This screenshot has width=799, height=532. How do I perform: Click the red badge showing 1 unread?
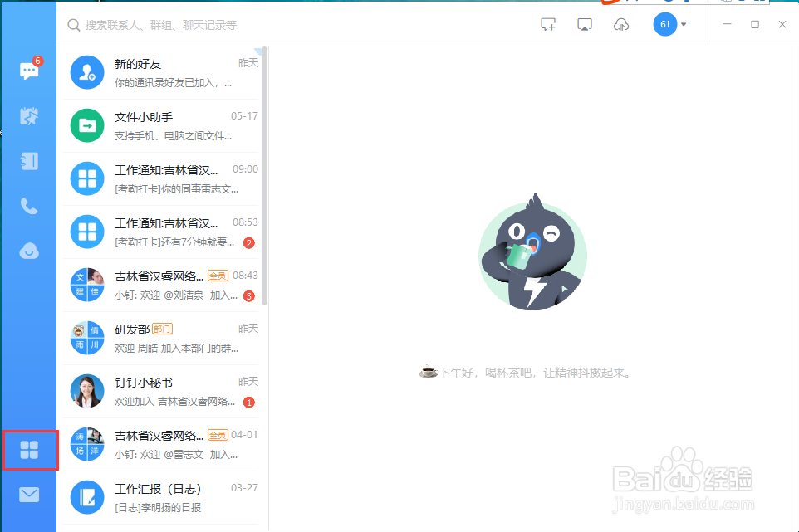[248, 403]
